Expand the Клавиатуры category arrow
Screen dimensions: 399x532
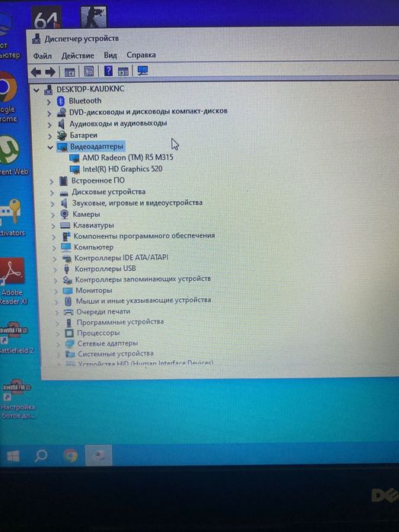click(x=53, y=226)
